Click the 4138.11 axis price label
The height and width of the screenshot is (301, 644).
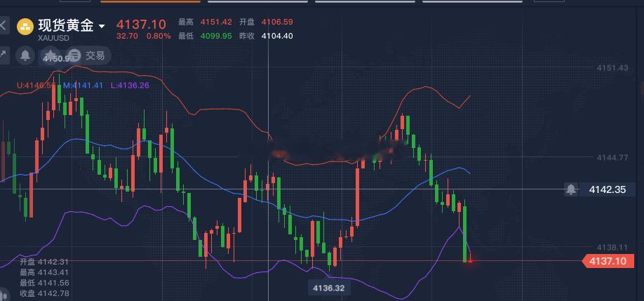(612, 247)
